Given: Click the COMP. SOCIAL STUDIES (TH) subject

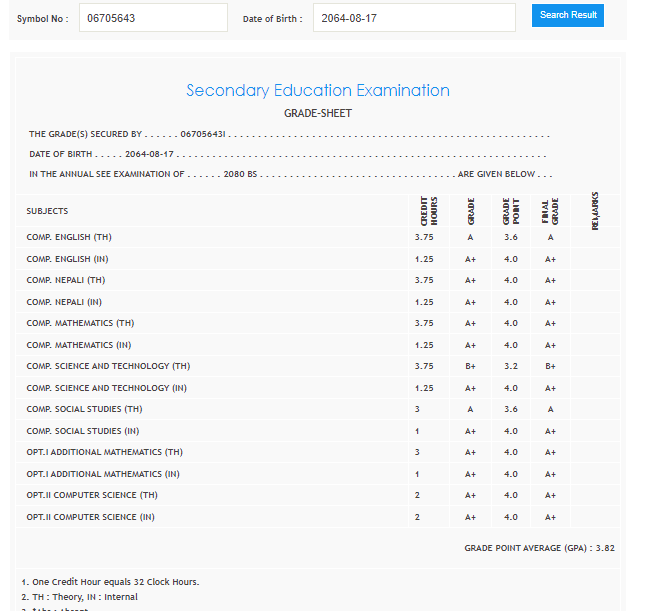Looking at the screenshot, I should tap(84, 409).
